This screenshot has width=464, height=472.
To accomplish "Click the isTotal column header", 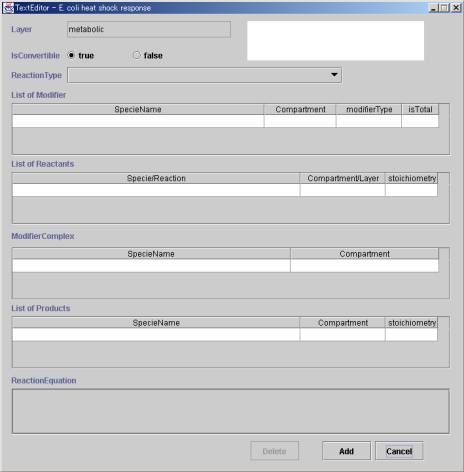I will (420, 109).
